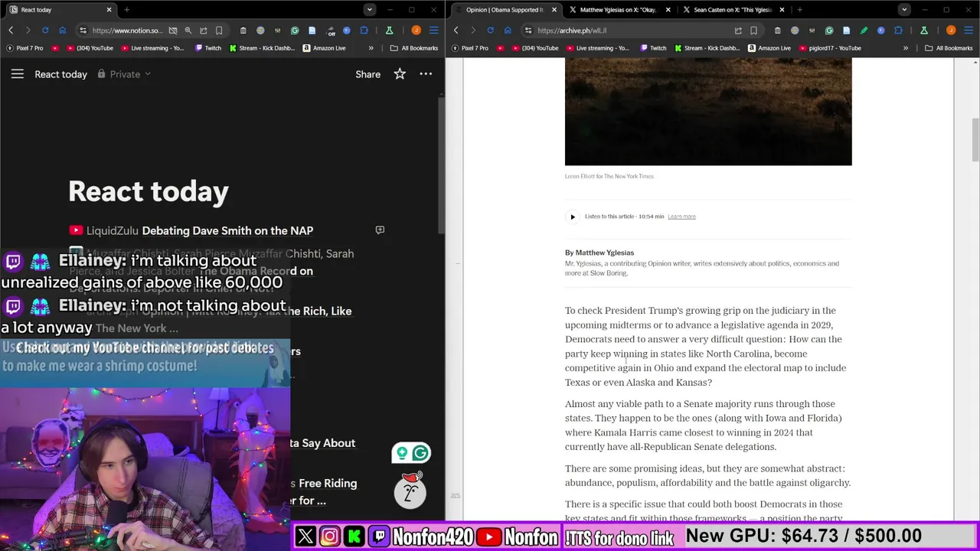Play the Listen to this article audio
The image size is (980, 551).
[x=572, y=217]
